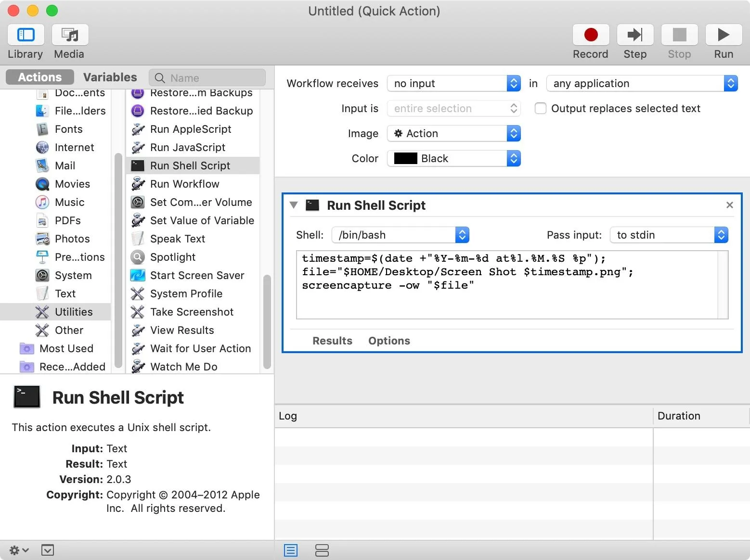Viewport: 750px width, 560px height.
Task: Run the workflow with the Run button
Action: coord(724,35)
